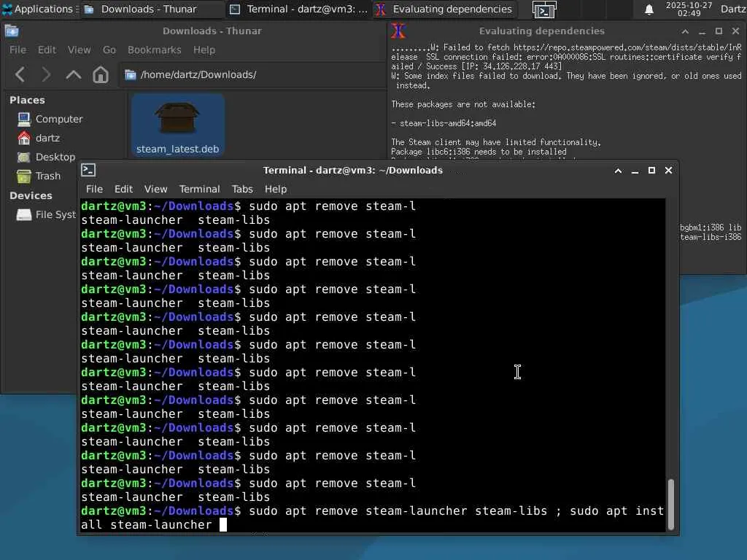Maximize the Terminal window
747x560 pixels.
[651, 171]
